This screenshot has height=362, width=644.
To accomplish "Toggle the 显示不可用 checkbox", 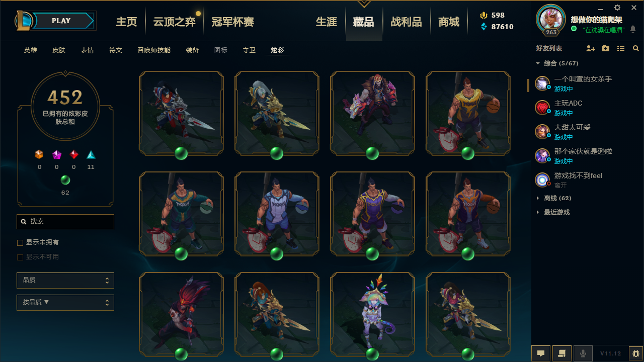I will point(20,257).
